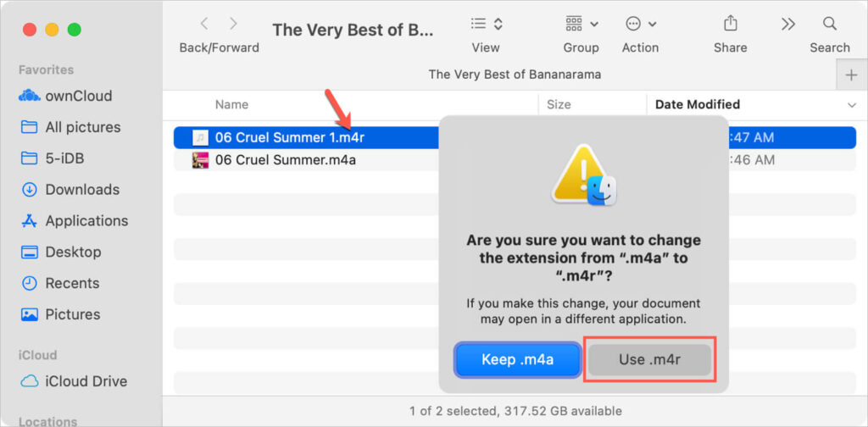Image resolution: width=868 pixels, height=427 pixels.
Task: Open the Recents sidebar item
Action: point(72,283)
